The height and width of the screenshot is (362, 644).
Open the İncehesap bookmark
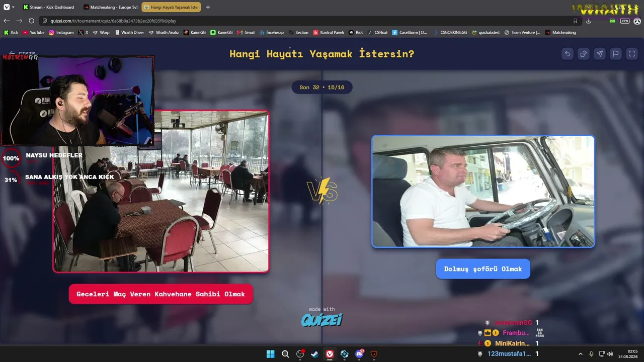click(x=272, y=33)
